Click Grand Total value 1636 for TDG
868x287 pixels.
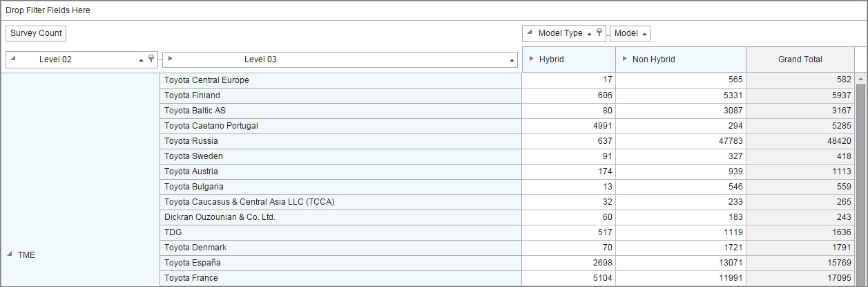click(800, 232)
